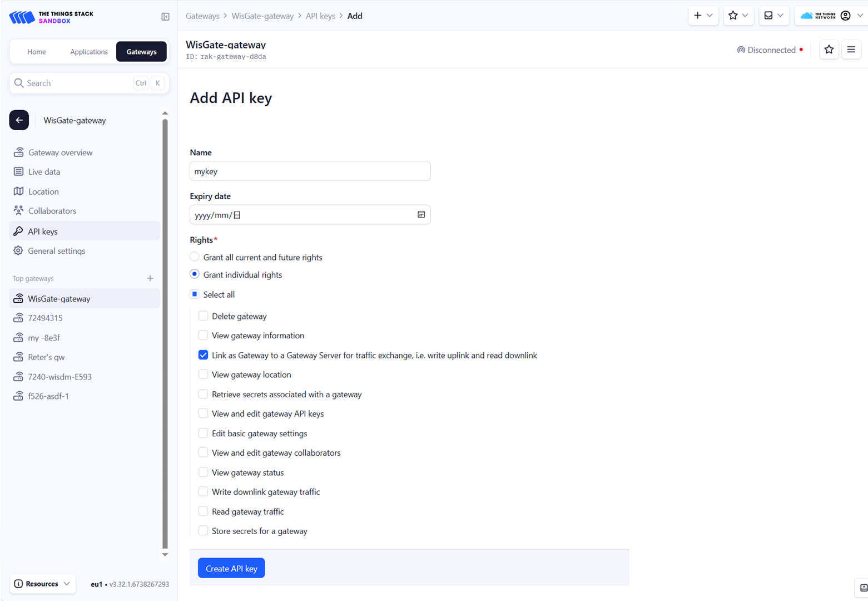
Task: Open the bookmarks star dropdown in the header
Action: point(738,16)
